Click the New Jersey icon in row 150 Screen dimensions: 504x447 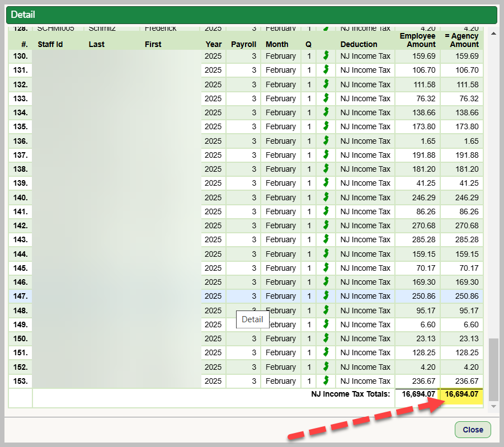pyautogui.click(x=326, y=338)
